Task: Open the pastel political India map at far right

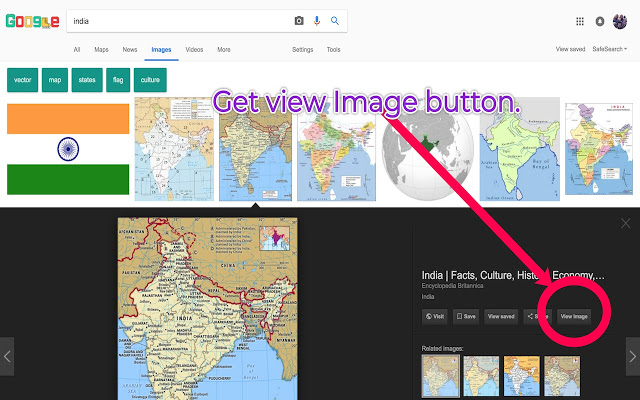Action: pyautogui.click(x=599, y=149)
